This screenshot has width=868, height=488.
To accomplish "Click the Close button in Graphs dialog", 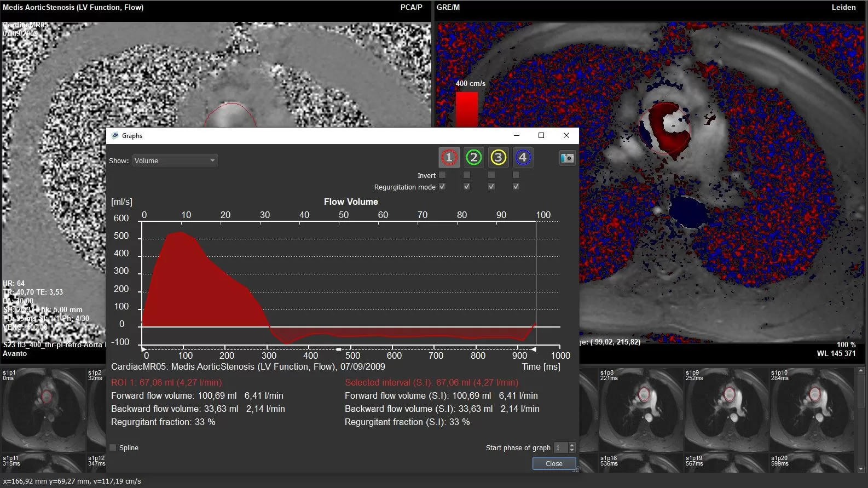I will point(554,463).
